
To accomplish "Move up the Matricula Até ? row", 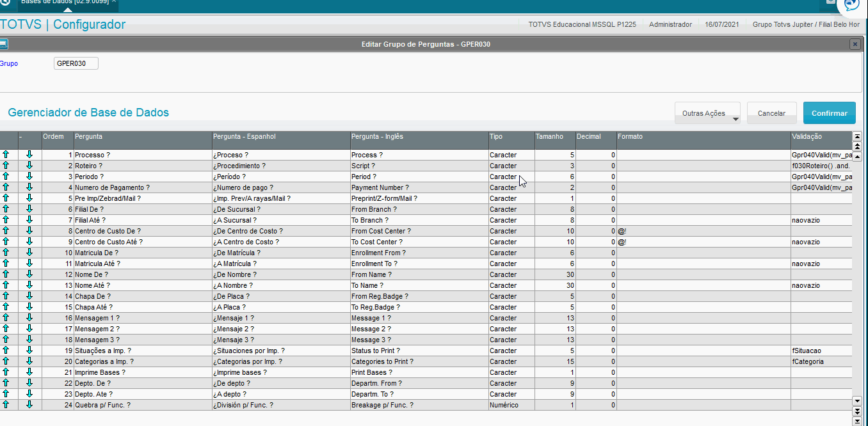I will (x=6, y=264).
